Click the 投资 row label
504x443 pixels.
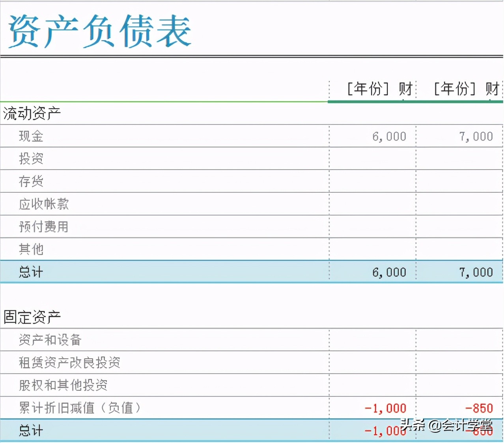click(x=31, y=158)
